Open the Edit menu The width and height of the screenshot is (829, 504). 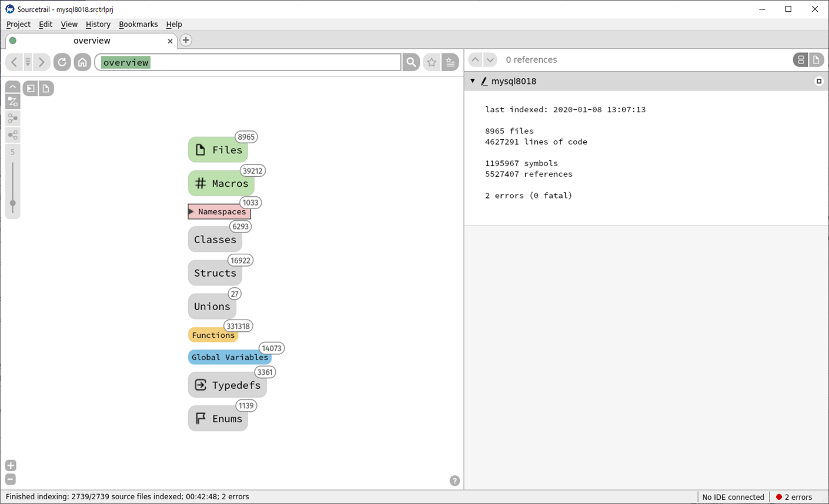pyautogui.click(x=45, y=24)
